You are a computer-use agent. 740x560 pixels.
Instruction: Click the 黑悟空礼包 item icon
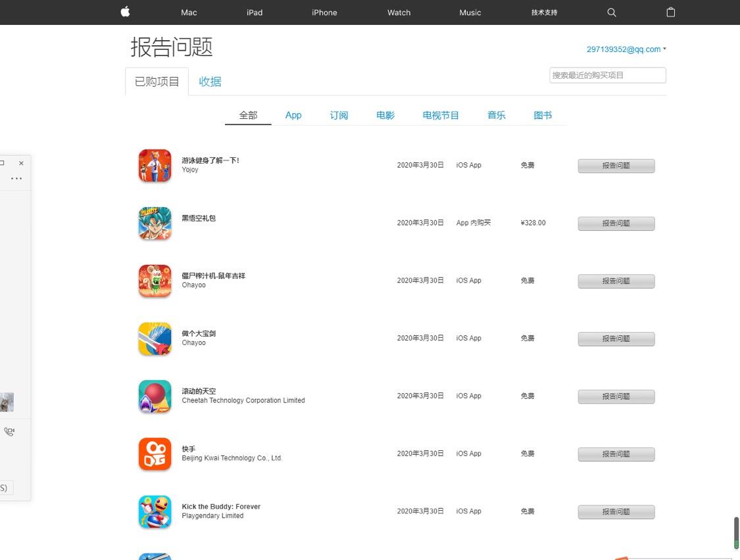point(155,223)
